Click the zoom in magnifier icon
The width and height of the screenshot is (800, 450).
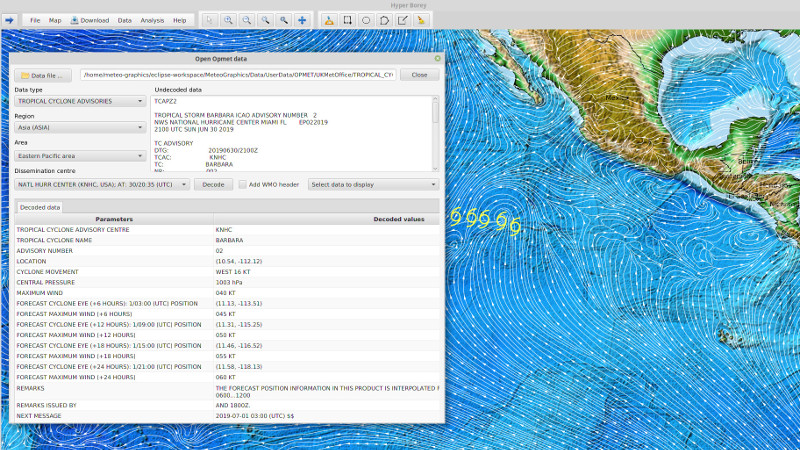click(228, 20)
